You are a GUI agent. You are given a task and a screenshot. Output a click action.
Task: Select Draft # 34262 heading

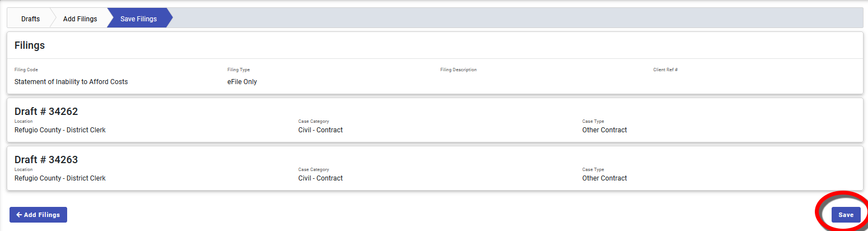46,112
